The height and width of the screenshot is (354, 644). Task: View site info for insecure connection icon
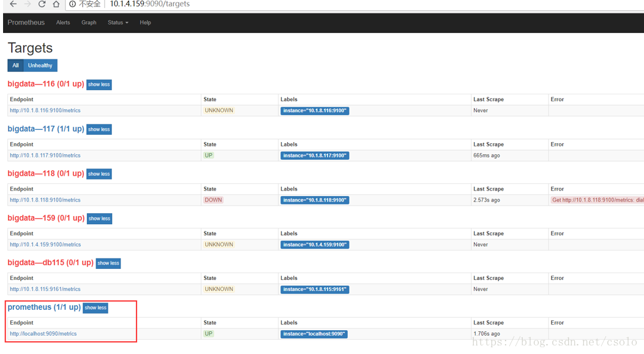tap(72, 4)
